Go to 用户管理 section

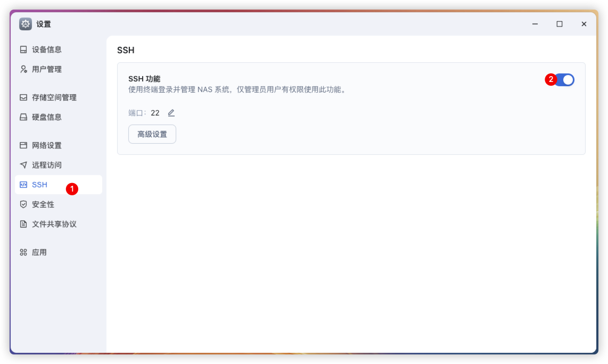pyautogui.click(x=47, y=69)
